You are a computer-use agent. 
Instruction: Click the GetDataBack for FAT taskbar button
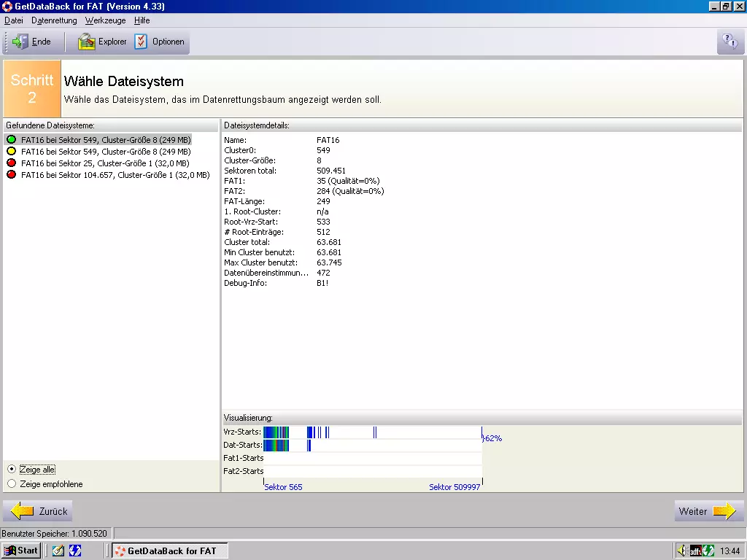pyautogui.click(x=170, y=551)
